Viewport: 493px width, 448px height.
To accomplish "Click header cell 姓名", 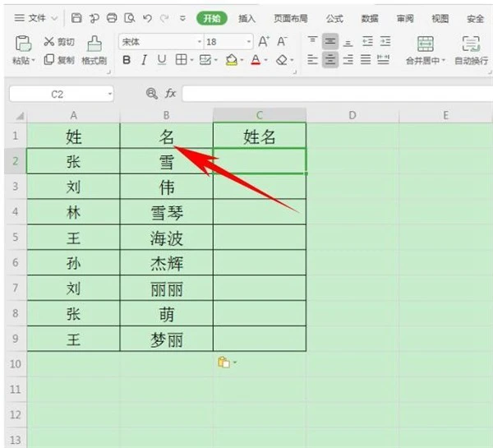I will click(260, 136).
